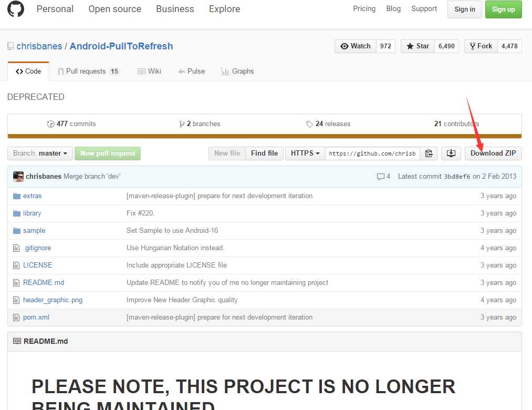This screenshot has width=532, height=410.
Task: Click the Fork button
Action: point(481,46)
